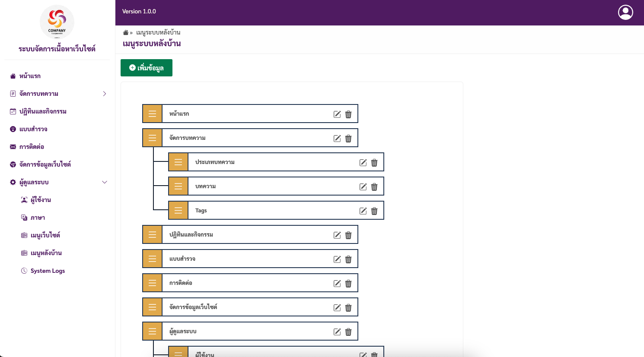This screenshot has width=644, height=357.
Task: Select the ปฏิทินและกิจกรรม tree row label
Action: click(x=191, y=234)
